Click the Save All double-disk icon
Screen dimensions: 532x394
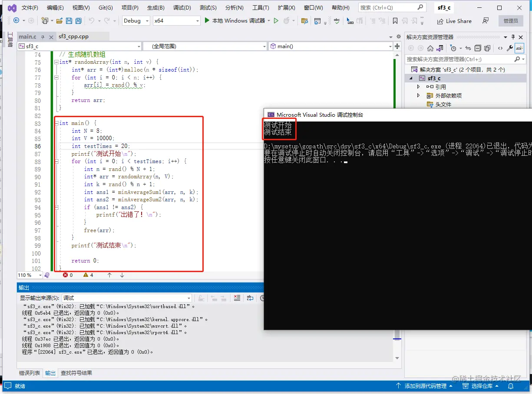click(x=79, y=20)
